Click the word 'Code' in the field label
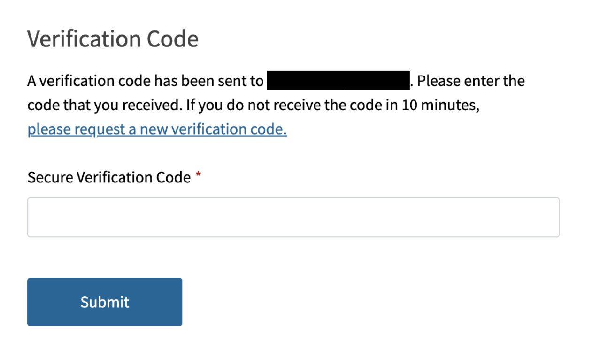This screenshot has height=364, width=600. pos(174,177)
